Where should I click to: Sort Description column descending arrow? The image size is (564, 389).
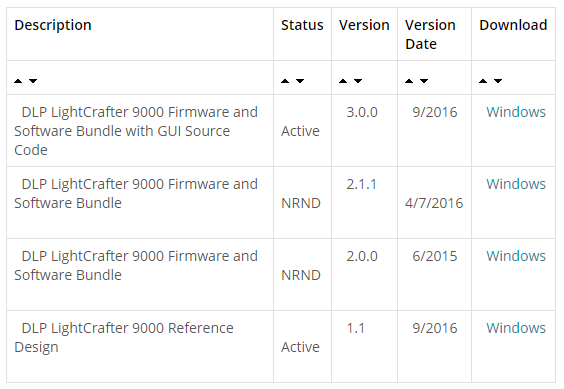(x=33, y=81)
